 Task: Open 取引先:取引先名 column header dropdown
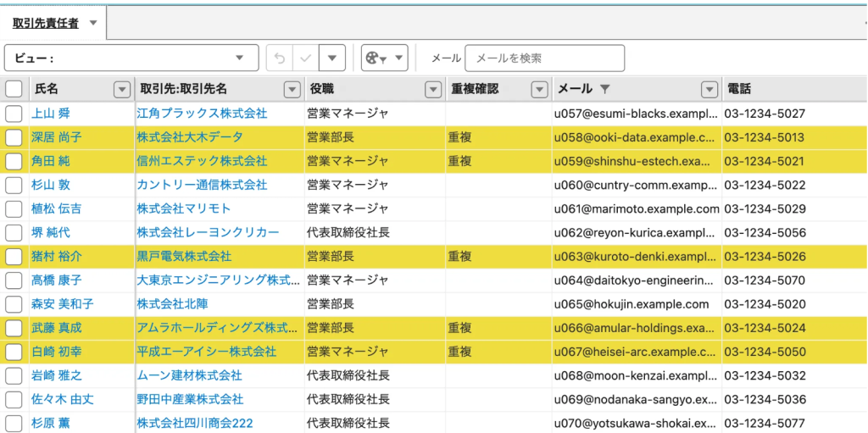point(292,89)
